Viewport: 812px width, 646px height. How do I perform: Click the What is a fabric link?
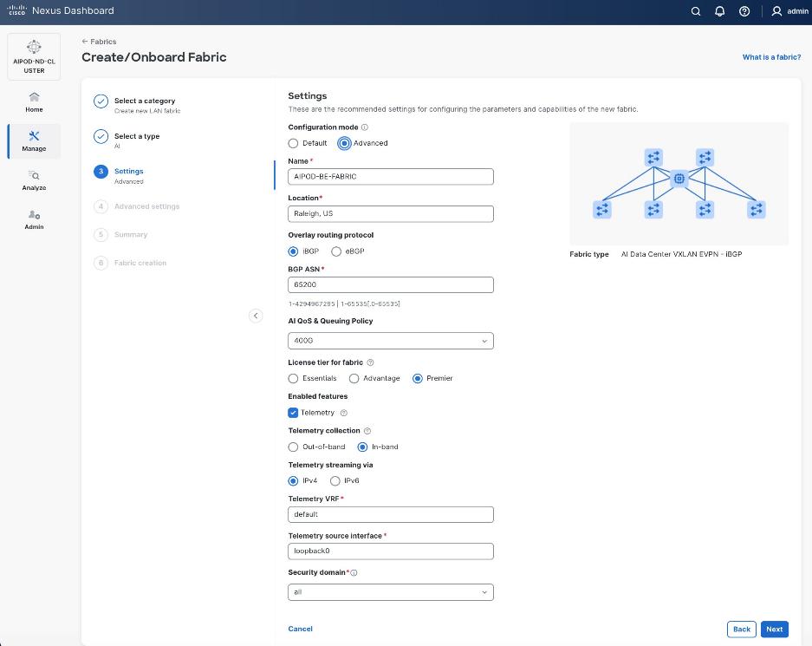click(x=772, y=55)
